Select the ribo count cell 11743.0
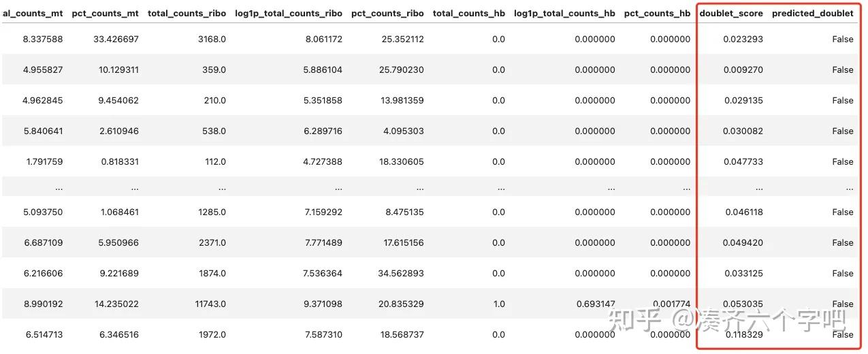 (x=210, y=304)
